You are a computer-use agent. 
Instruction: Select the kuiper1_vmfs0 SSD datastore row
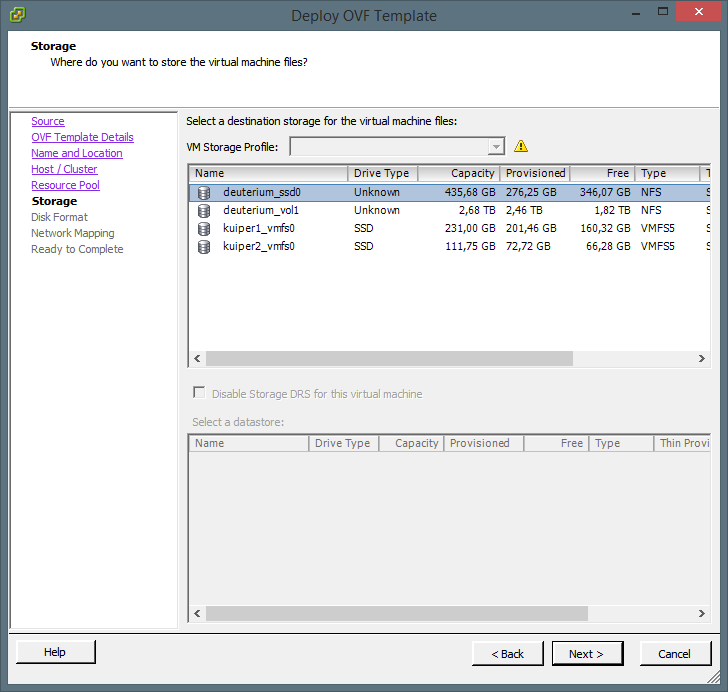[x=400, y=228]
